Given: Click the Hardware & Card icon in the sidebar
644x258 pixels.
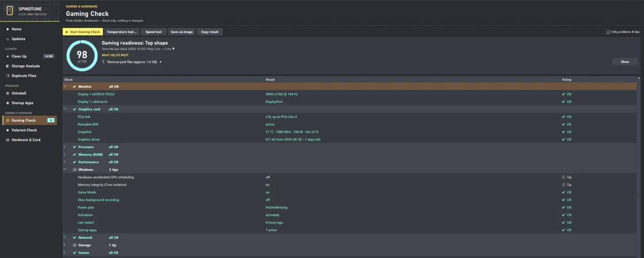Looking at the screenshot, I should (8, 140).
